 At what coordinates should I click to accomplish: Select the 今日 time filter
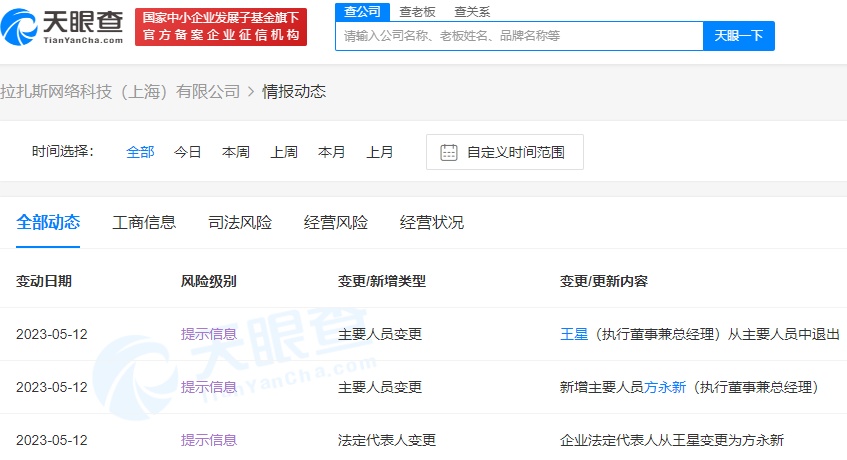coord(188,152)
